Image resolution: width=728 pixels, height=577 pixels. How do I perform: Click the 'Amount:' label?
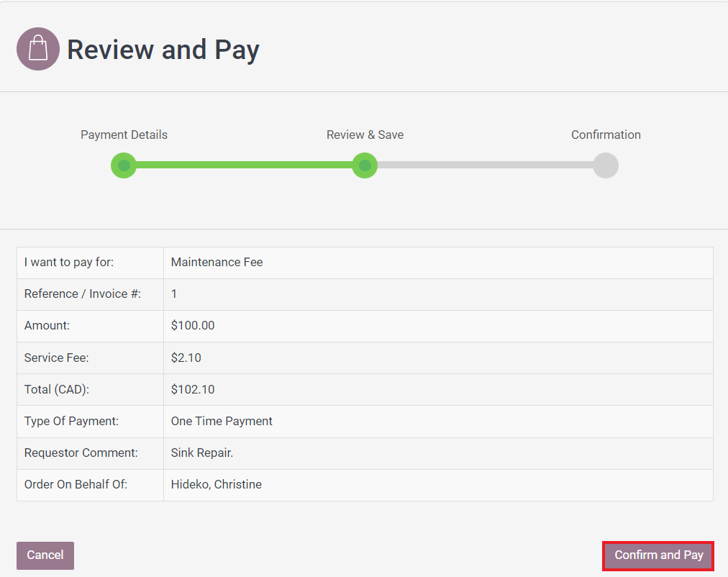[x=47, y=325]
